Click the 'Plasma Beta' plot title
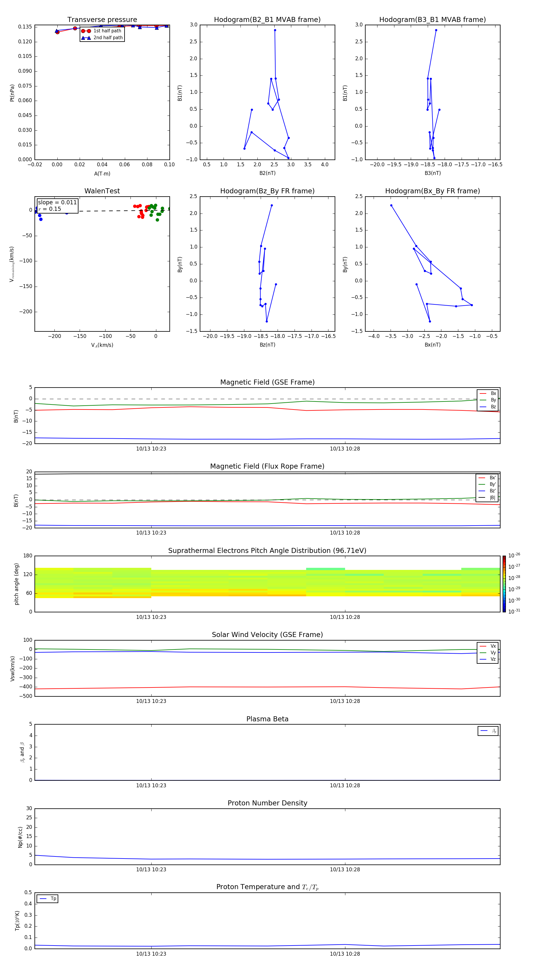Viewport: 535px width, 980px height. click(267, 719)
